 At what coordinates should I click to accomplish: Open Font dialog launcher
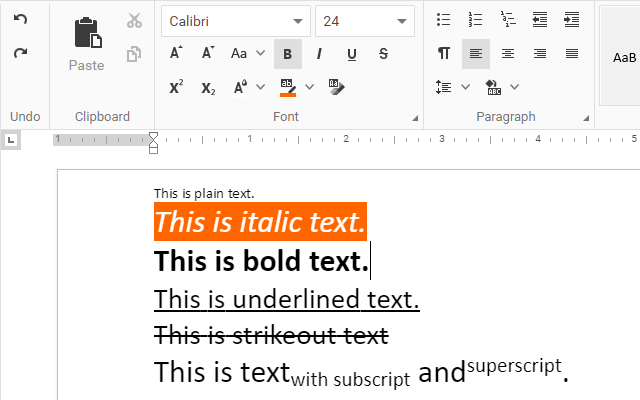415,118
